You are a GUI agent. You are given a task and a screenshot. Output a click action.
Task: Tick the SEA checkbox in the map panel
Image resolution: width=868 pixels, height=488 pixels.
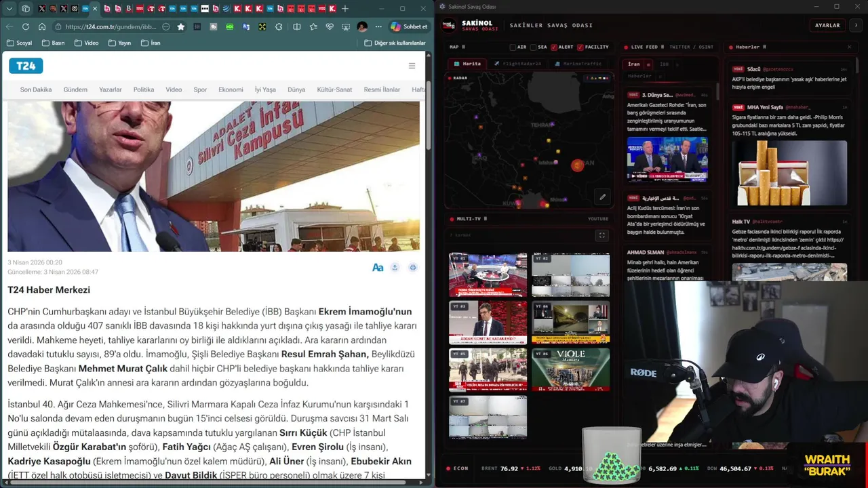point(533,47)
